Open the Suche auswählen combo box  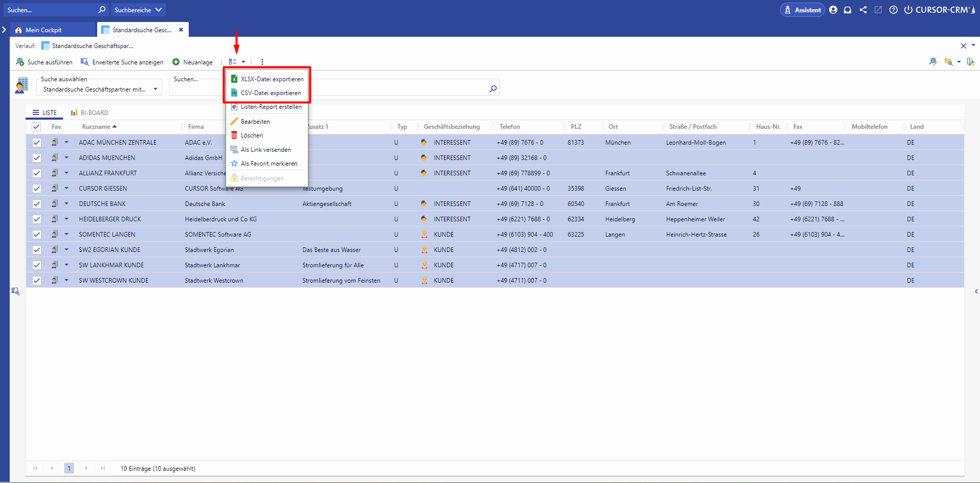point(99,89)
